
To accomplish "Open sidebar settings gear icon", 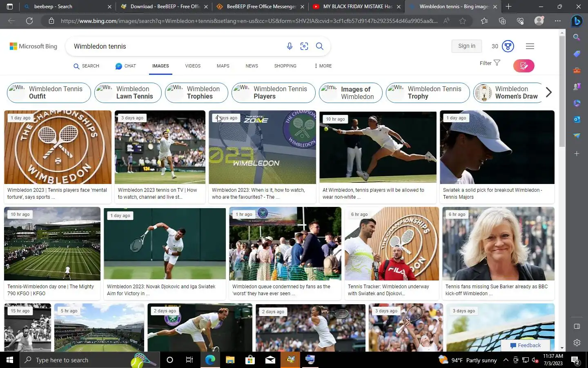I will tap(577, 343).
